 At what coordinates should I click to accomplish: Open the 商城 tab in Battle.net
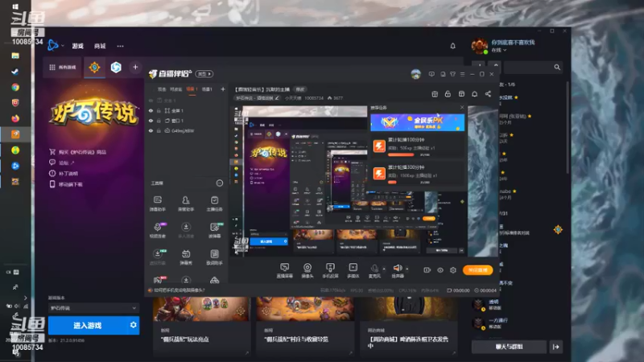(x=100, y=46)
